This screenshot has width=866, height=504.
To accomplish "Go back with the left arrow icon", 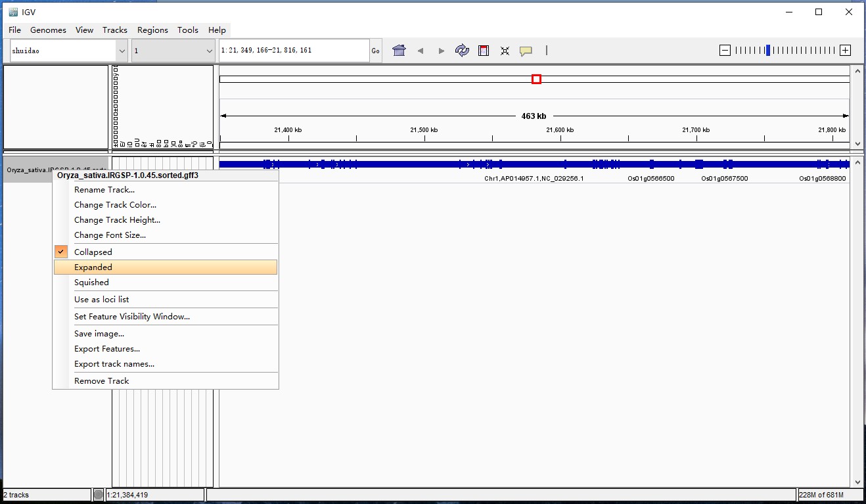I will (421, 51).
